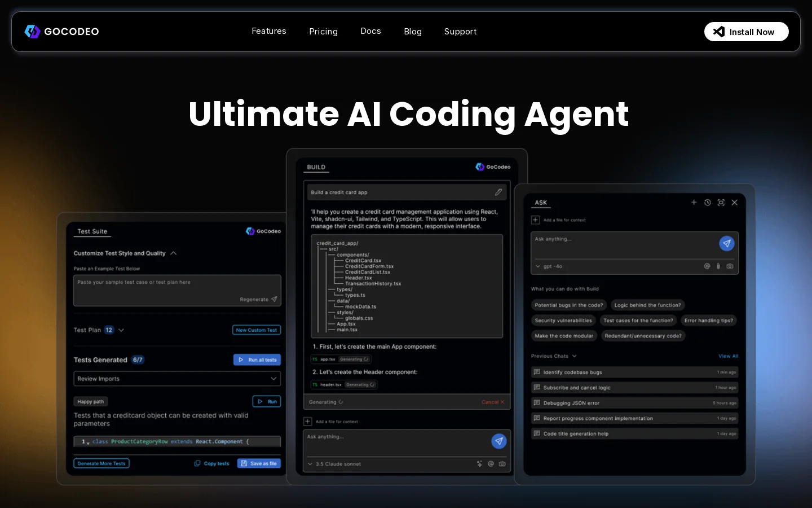Select the 'Potential bugs in the code?' suggestion
The width and height of the screenshot is (812, 508).
[x=569, y=305]
